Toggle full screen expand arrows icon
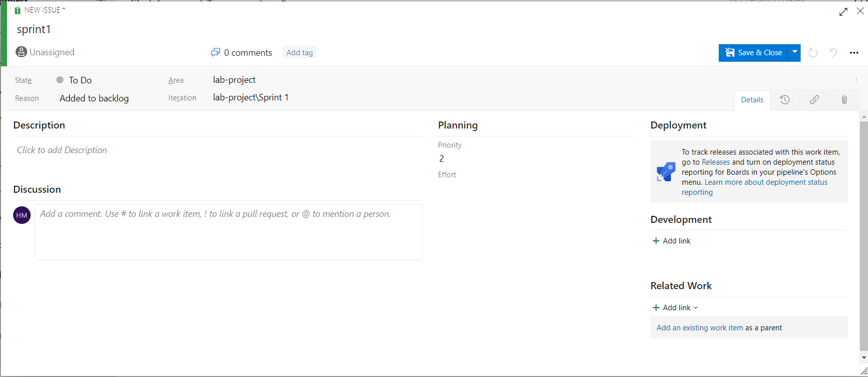This screenshot has height=377, width=868. pos(843,12)
